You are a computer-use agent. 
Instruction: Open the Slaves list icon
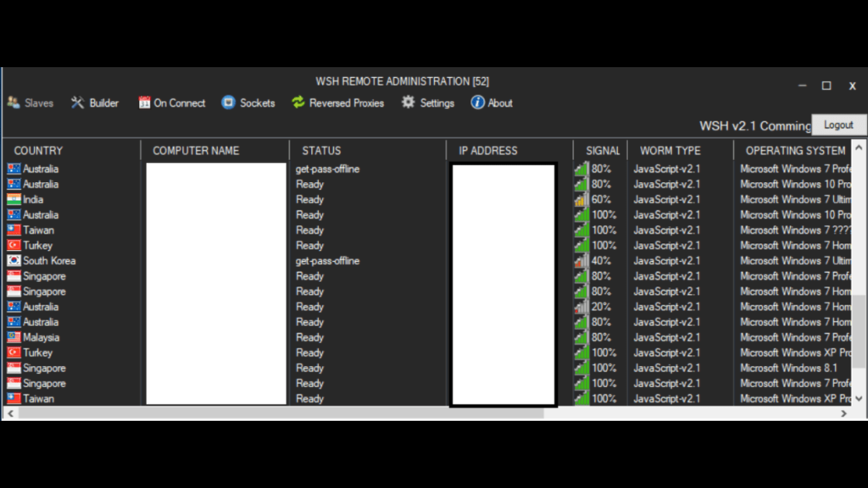(x=14, y=103)
